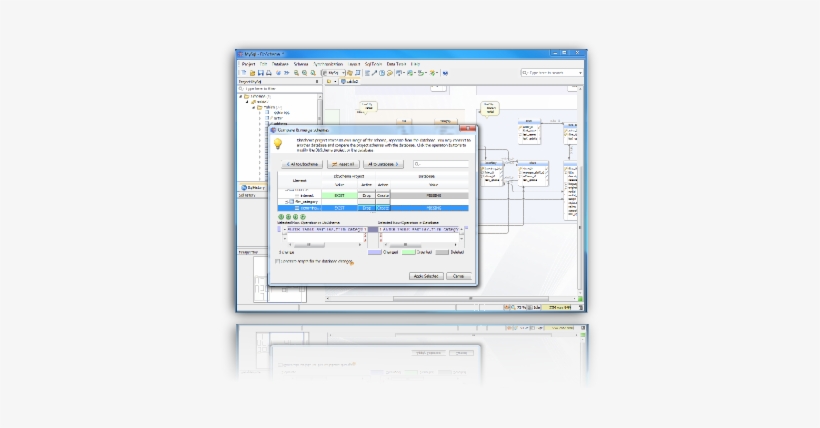Screen dimensions: 820x428
Task: Open the MySql database selector dropdown in toolbar
Action: [333, 73]
